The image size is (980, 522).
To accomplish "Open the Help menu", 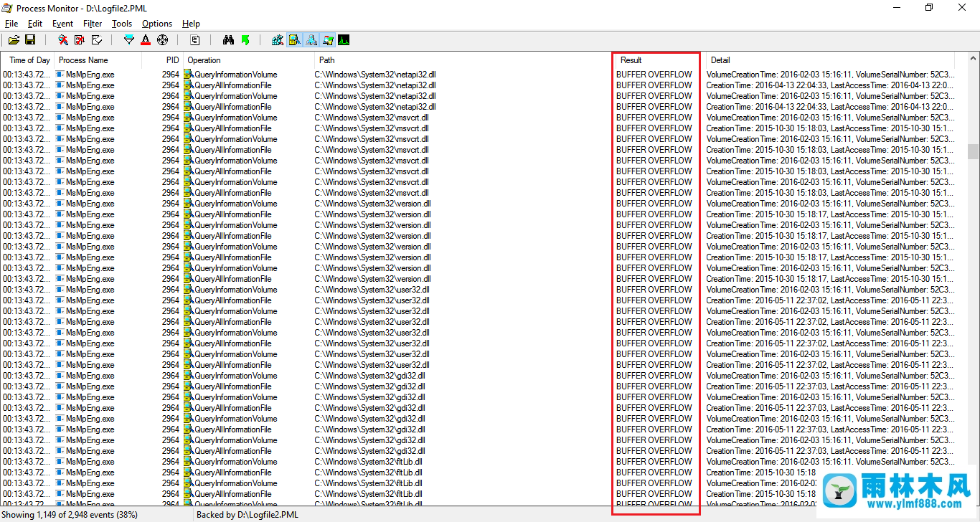I will tap(191, 24).
